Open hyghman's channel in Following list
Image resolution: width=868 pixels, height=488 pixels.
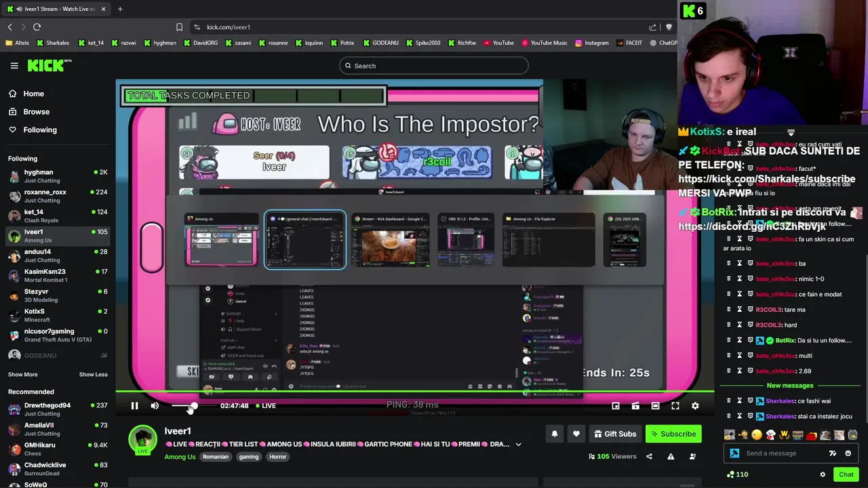58,176
